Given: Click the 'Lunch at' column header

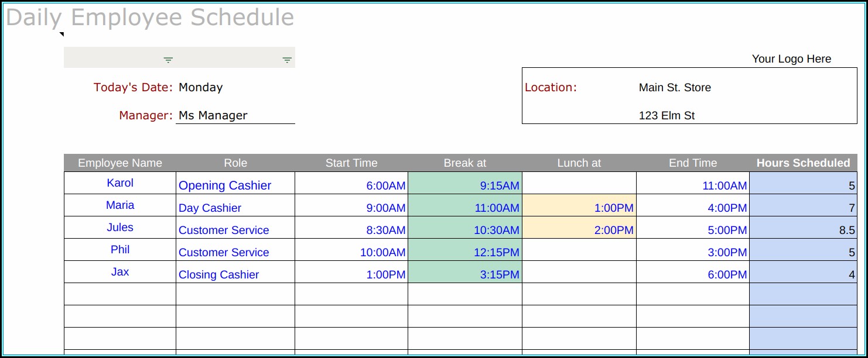Looking at the screenshot, I should pos(579,163).
